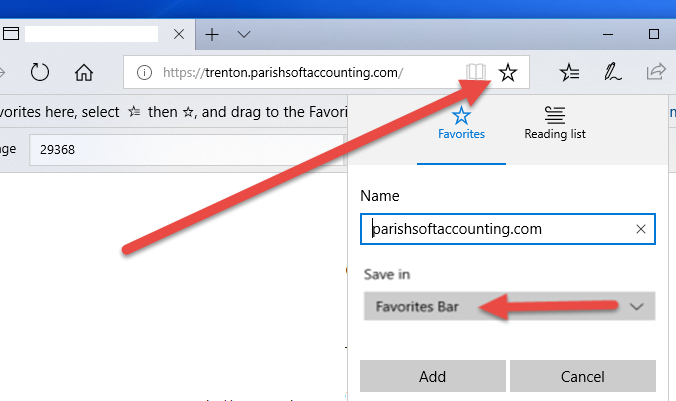Click the Refresh page icon
Viewport: 676px width, 401px height.
click(x=40, y=72)
